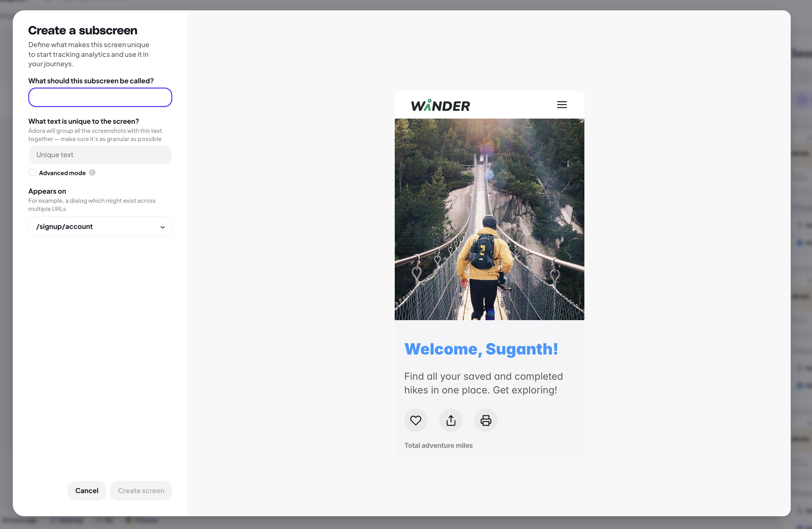Click the share upload icon
This screenshot has width=812, height=529.
point(451,420)
